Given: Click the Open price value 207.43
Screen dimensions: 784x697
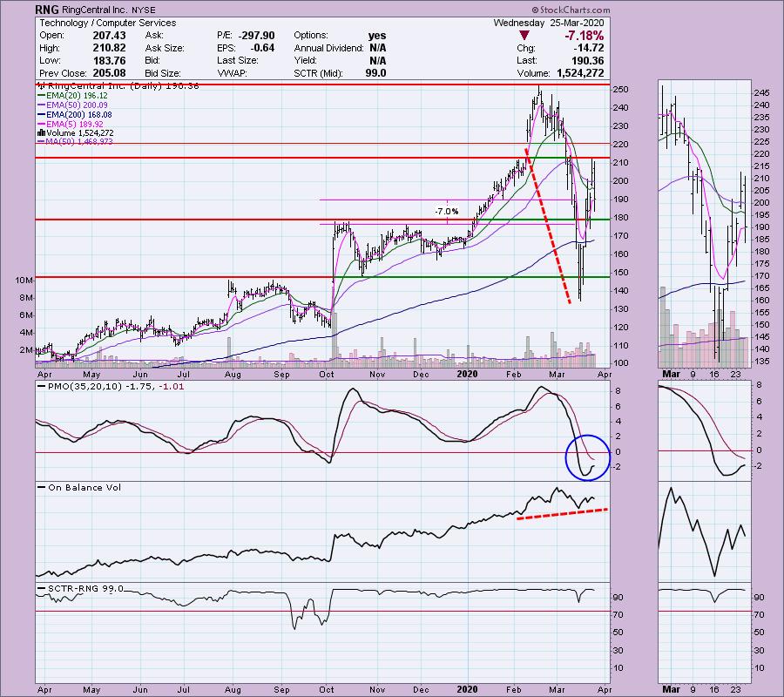Looking at the screenshot, I should [x=109, y=36].
